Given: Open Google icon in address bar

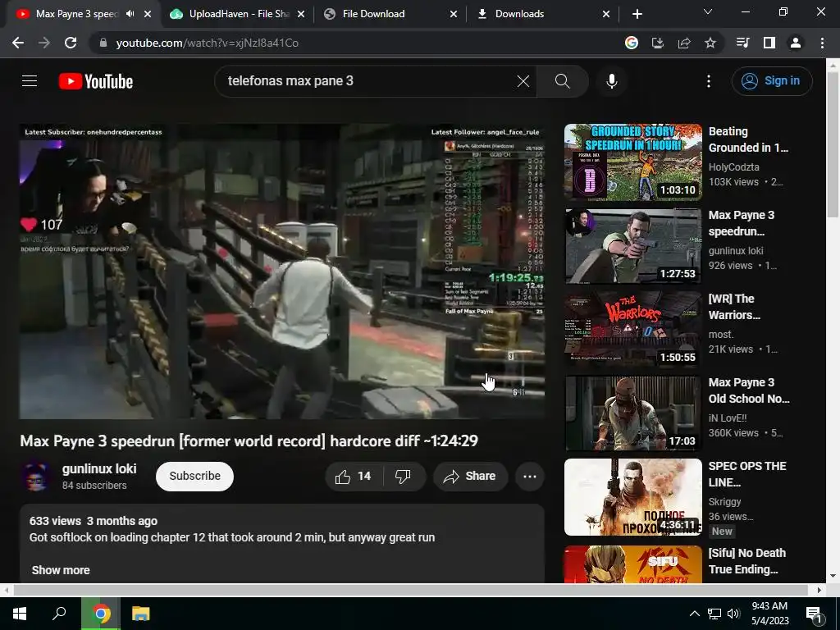Looking at the screenshot, I should 632,43.
